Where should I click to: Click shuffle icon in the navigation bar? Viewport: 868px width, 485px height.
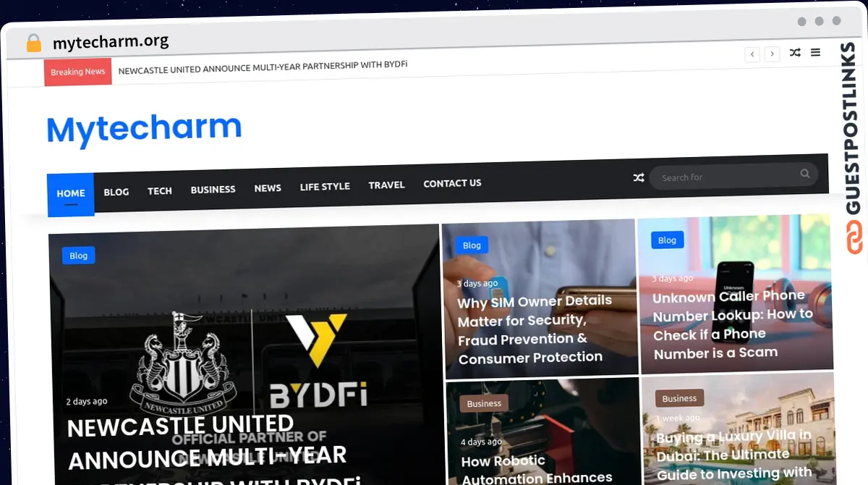[x=639, y=177]
